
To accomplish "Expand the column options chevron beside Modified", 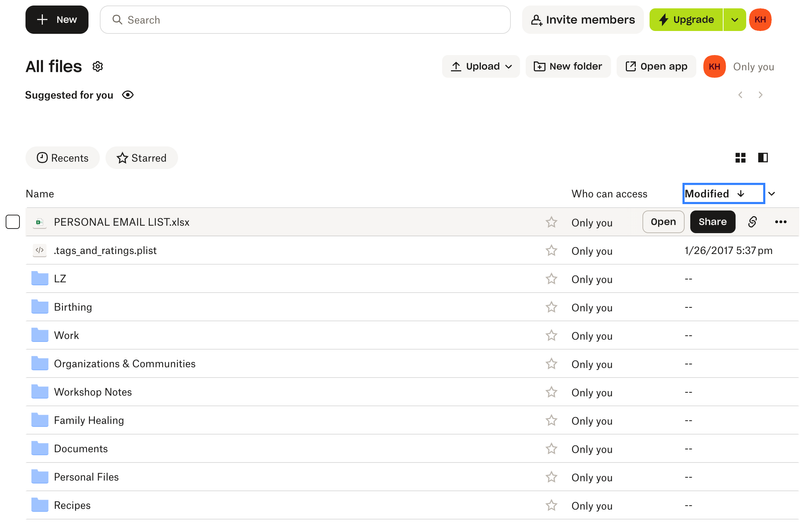I will (x=772, y=194).
